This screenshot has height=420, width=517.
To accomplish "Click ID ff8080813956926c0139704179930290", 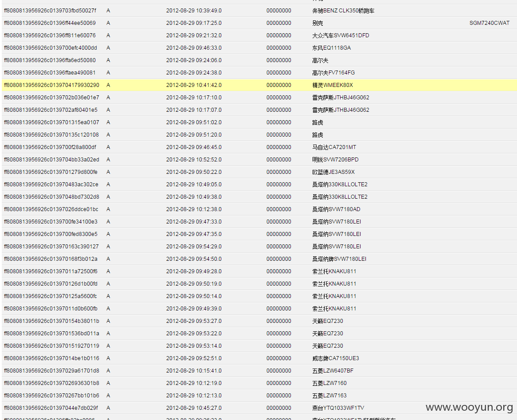I will tap(51, 85).
